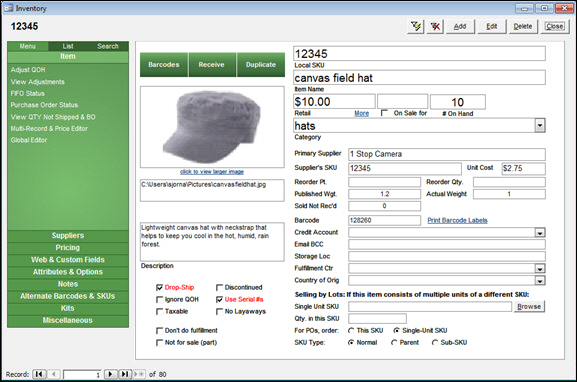
Task: Click the Close button
Action: (555, 26)
